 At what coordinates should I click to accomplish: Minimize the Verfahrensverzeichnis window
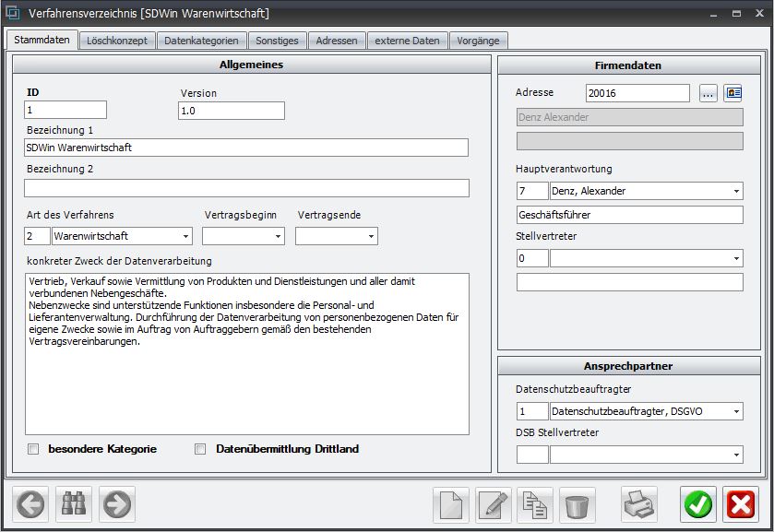coord(713,14)
